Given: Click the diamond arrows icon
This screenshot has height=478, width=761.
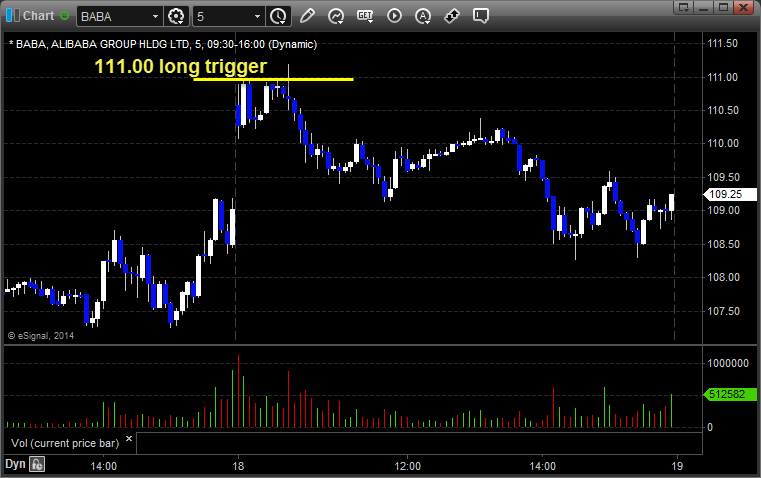Looking at the screenshot, I should 452,16.
